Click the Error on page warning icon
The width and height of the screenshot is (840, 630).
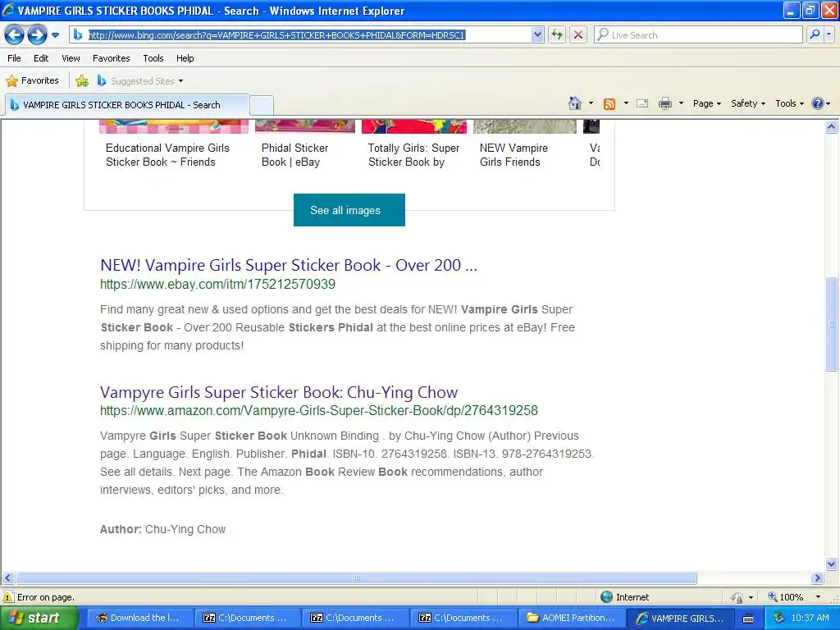[x=8, y=597]
